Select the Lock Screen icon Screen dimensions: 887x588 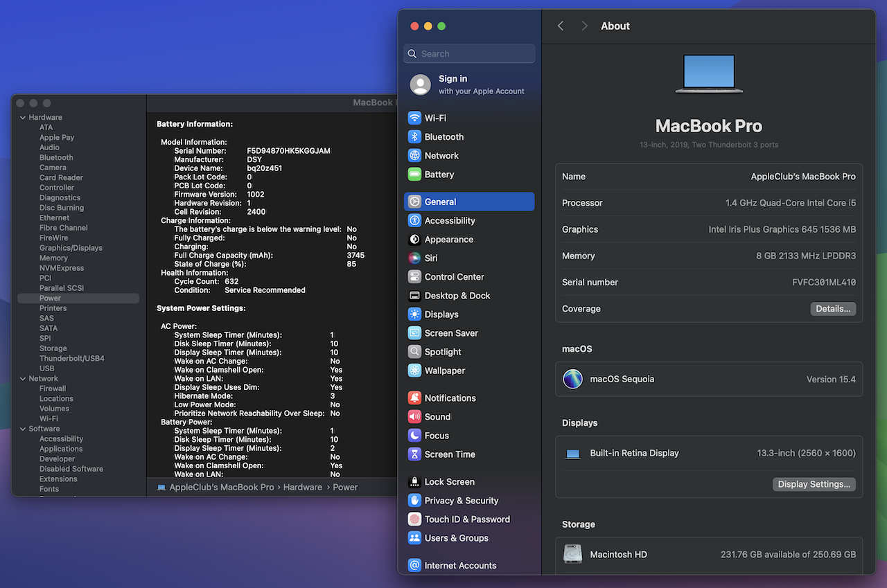tap(414, 481)
